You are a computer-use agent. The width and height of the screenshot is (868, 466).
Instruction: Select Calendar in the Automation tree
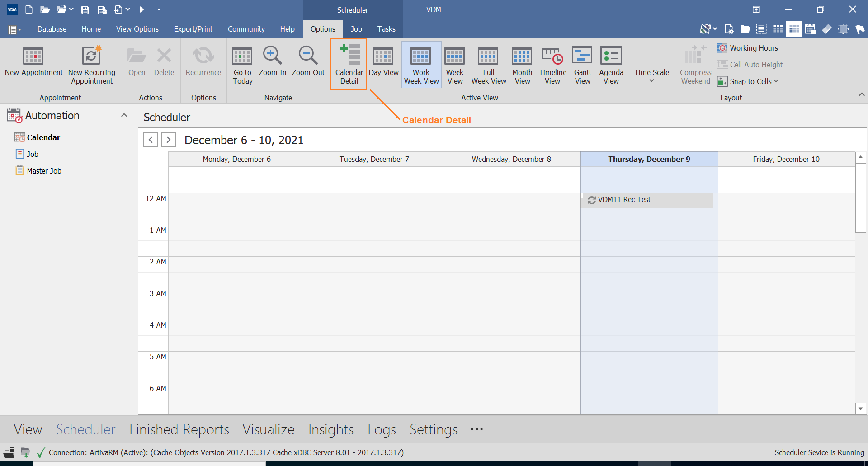coord(43,137)
